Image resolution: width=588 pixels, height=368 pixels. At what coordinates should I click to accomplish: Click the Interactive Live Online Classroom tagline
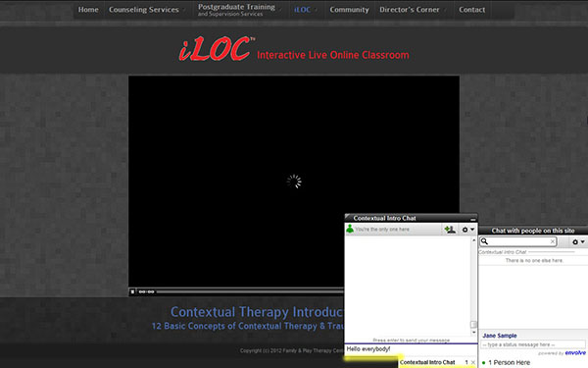coord(333,55)
